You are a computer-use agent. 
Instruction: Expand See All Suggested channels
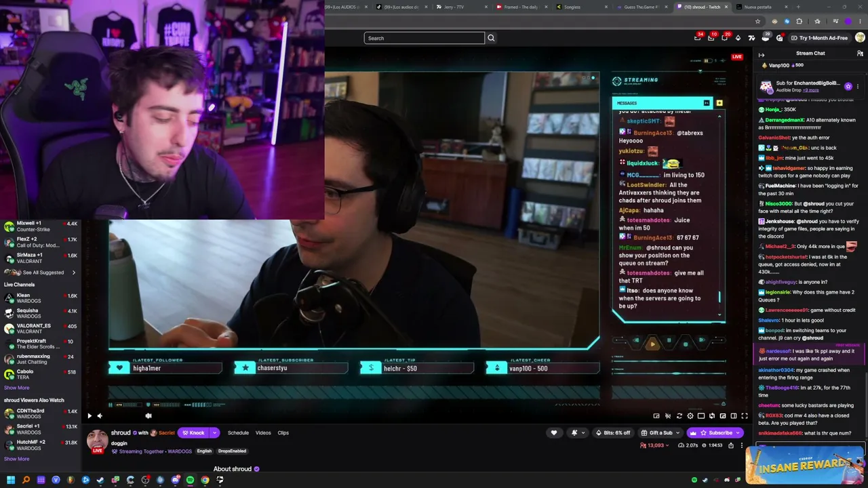[x=41, y=272]
